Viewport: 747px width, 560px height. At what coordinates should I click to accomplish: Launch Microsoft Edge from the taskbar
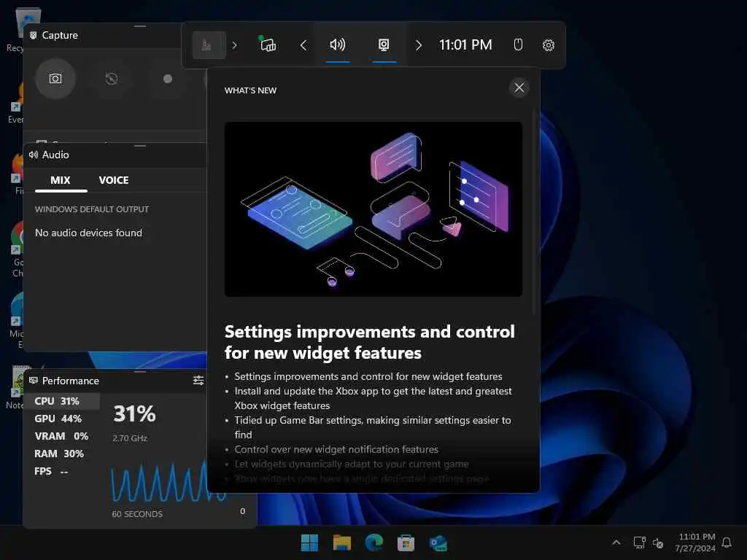374,542
